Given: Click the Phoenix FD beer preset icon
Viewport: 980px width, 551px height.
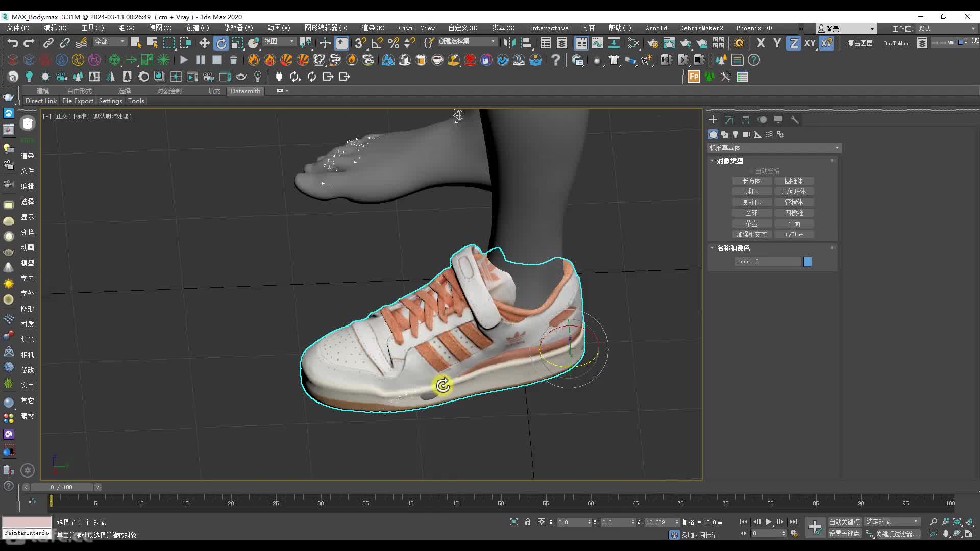Looking at the screenshot, I should pyautogui.click(x=421, y=60).
